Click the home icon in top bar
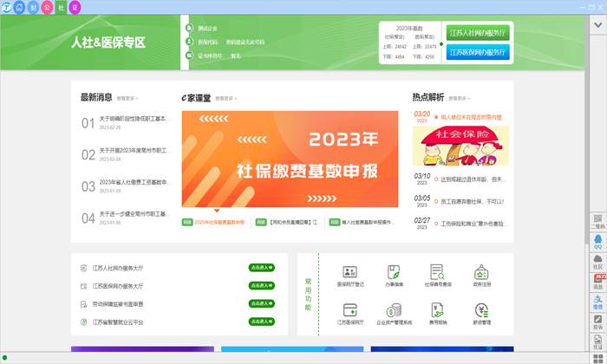Screen dimensions: 607x364 pyautogui.click(x=19, y=7)
